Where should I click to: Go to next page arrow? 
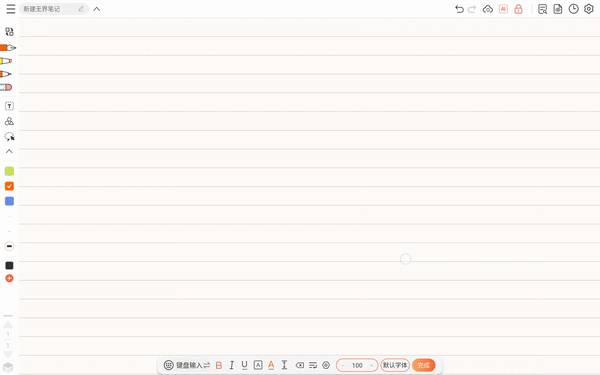8,354
